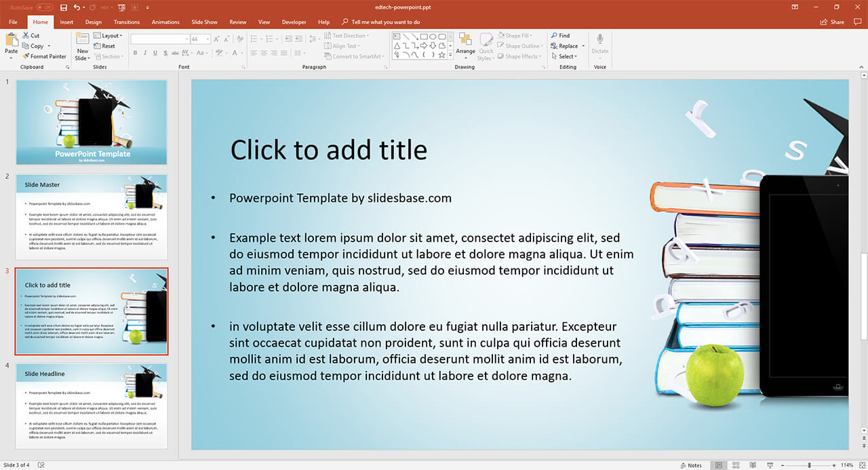Screen dimensions: 868x470
Task: Open the File menu
Action: 13,22
